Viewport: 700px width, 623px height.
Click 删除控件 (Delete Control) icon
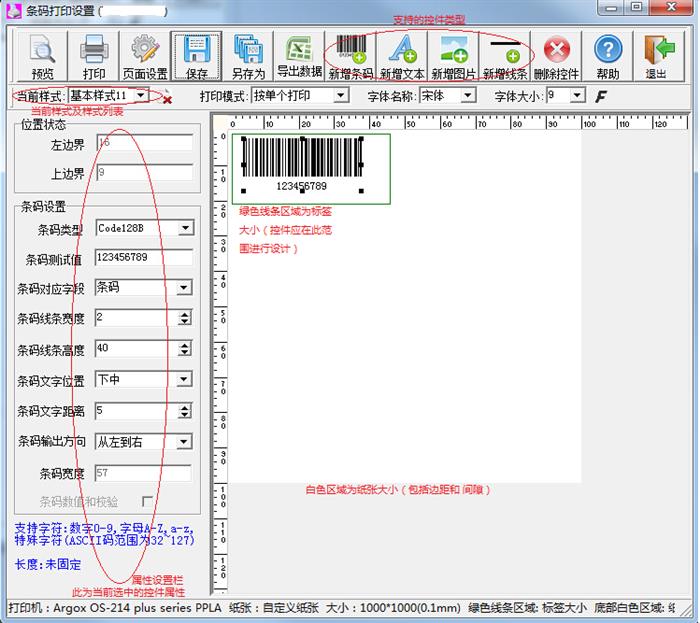pos(556,55)
